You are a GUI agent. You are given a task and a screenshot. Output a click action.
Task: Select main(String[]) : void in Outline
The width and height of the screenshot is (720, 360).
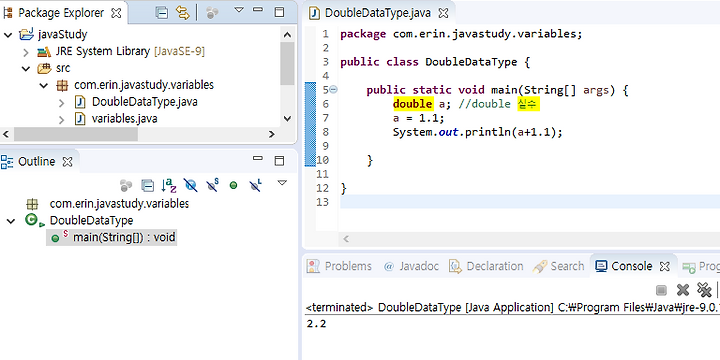coord(111,237)
